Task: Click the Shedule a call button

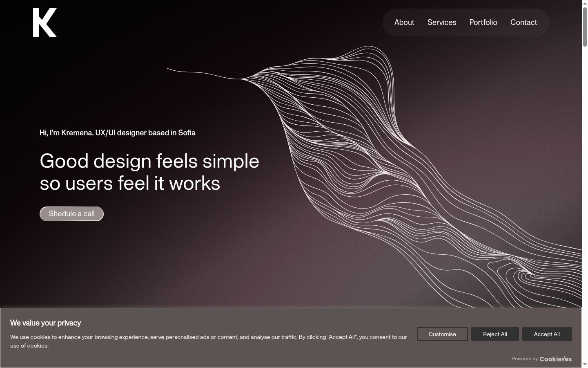Action: 71,214
